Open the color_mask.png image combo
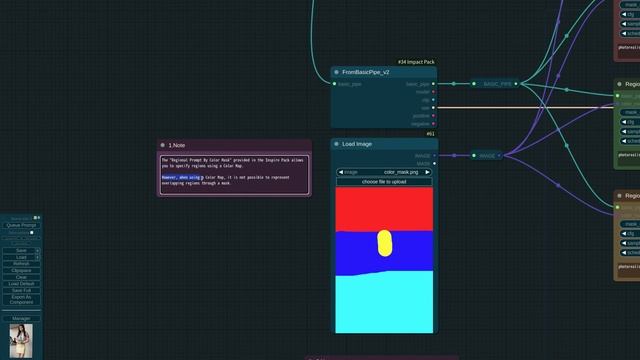 384,172
